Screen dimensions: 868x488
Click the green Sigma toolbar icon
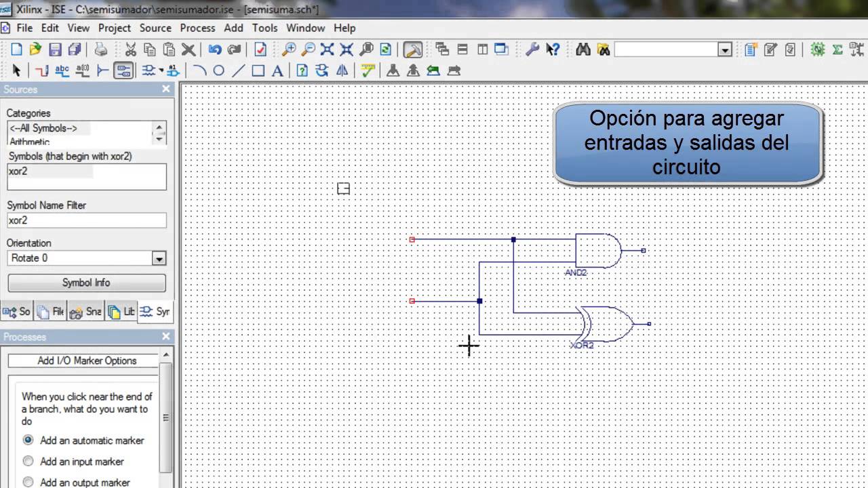837,49
